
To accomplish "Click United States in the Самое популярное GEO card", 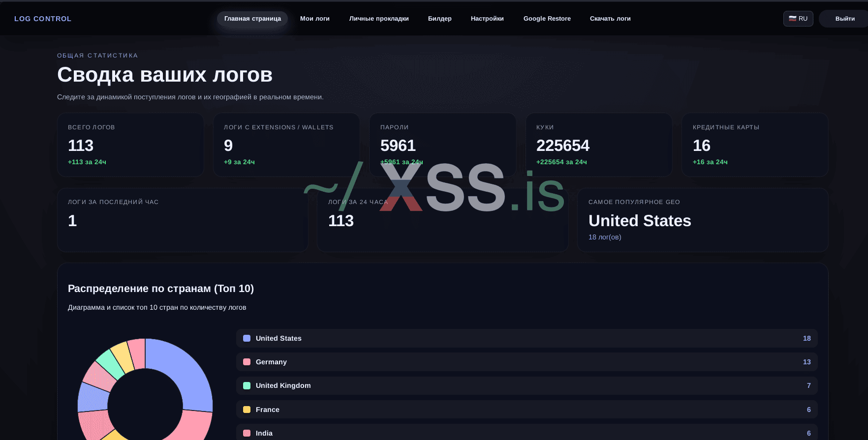I will 640,221.
